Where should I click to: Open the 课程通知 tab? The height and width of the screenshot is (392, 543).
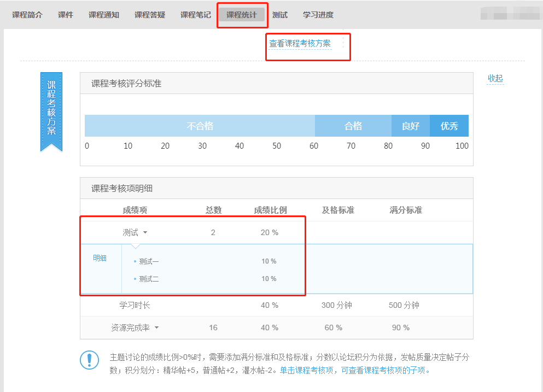point(104,15)
